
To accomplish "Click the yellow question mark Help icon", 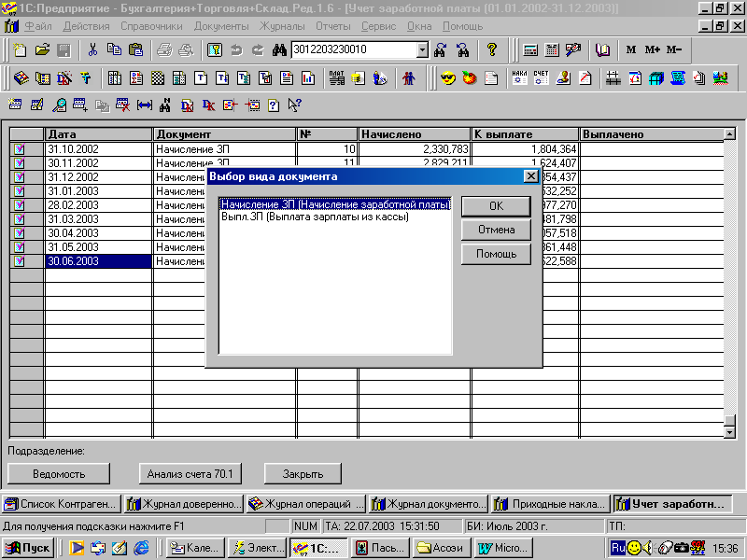I will [x=492, y=49].
